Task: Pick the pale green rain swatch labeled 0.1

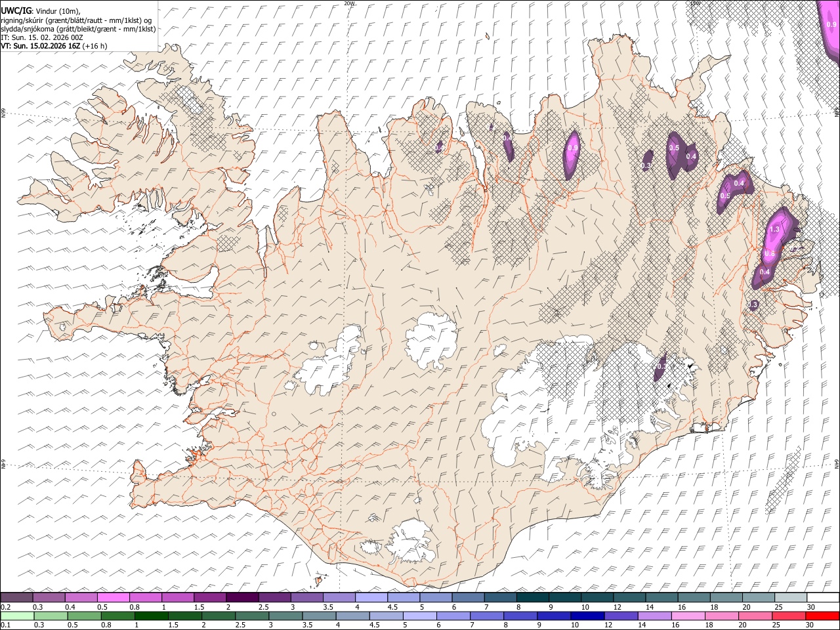Action: (17, 616)
